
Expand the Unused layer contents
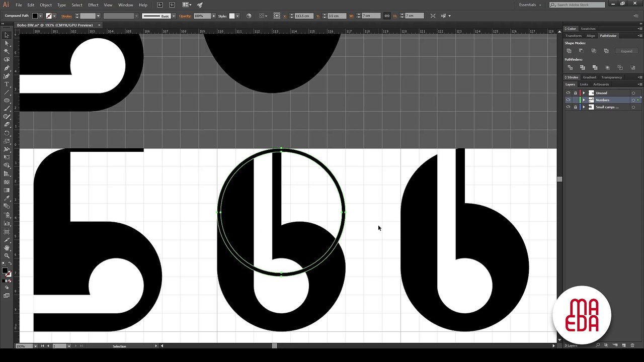tap(584, 93)
